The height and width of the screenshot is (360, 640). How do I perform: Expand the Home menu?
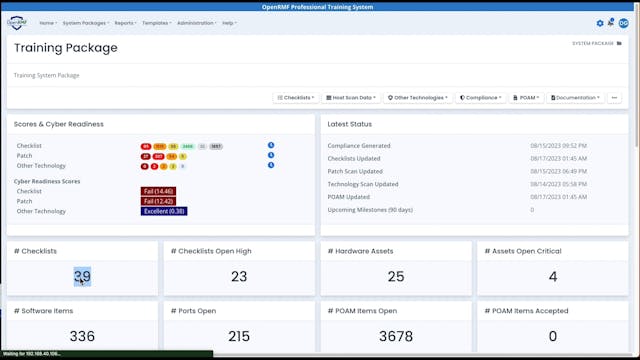(x=48, y=23)
